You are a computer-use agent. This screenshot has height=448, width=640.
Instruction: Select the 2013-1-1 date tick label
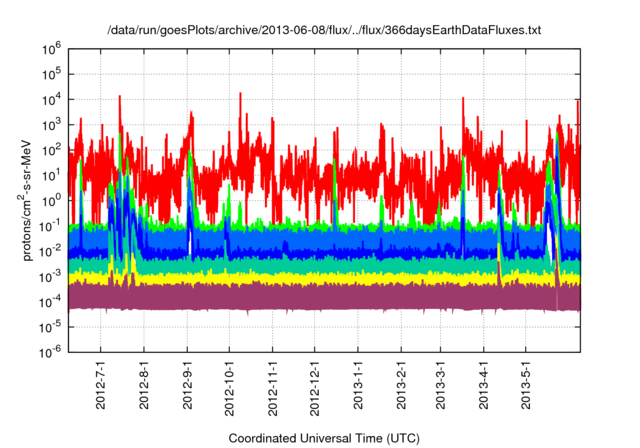(x=358, y=385)
